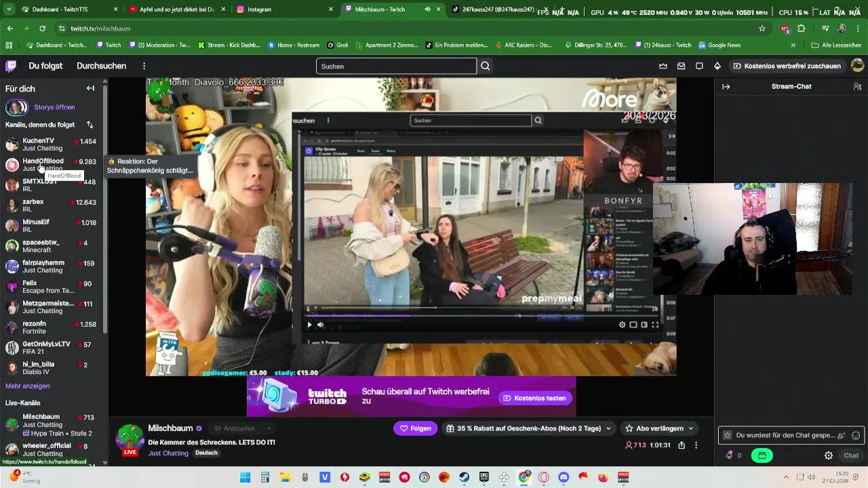Mute the embedded clip player volume
The height and width of the screenshot is (488, 868).
pyautogui.click(x=320, y=325)
